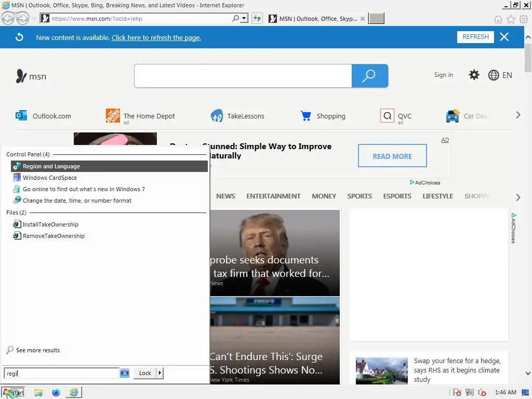The image size is (532, 399).
Task: Clear the Start search with the X icon
Action: point(125,373)
